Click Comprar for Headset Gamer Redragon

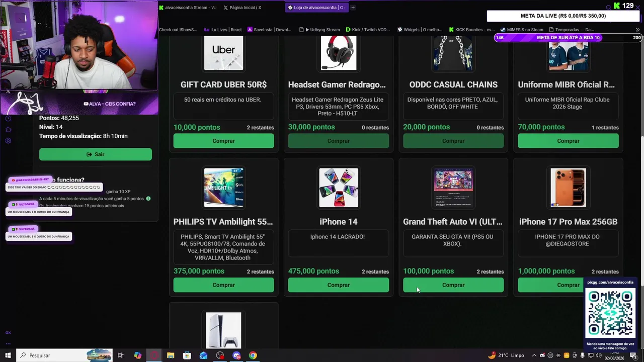coord(339,141)
